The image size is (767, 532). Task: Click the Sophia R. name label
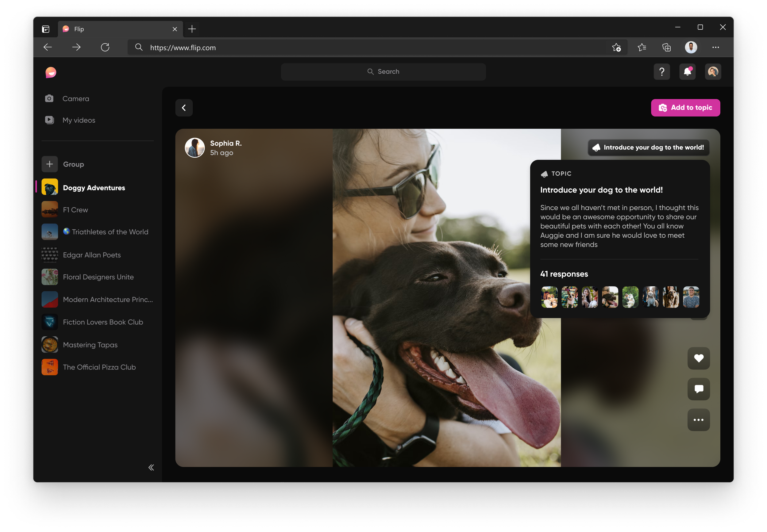click(x=226, y=143)
